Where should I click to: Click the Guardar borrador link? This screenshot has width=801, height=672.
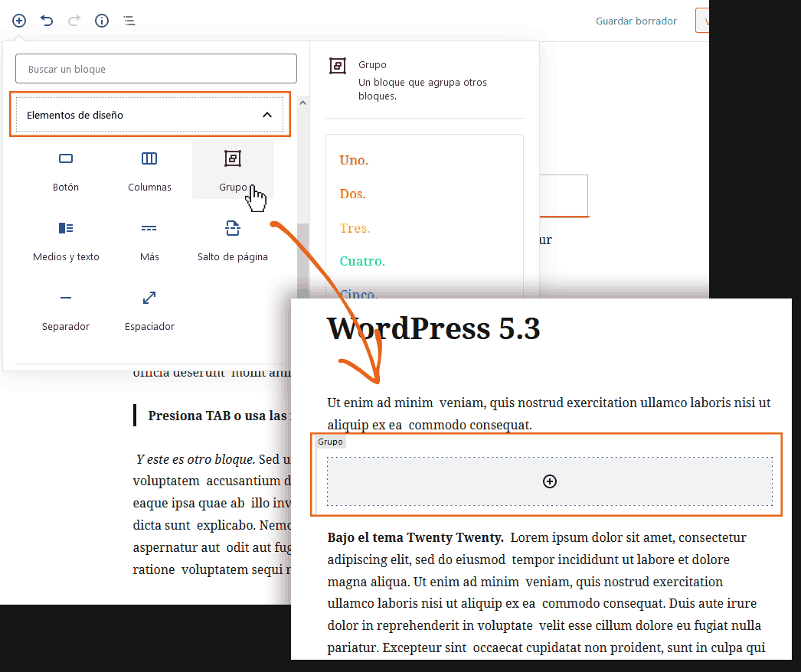click(636, 21)
